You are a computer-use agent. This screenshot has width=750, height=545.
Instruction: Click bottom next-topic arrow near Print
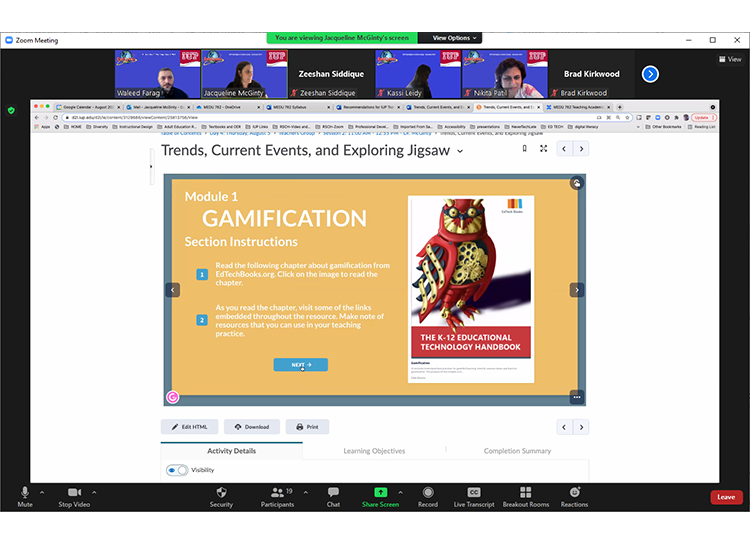point(581,427)
